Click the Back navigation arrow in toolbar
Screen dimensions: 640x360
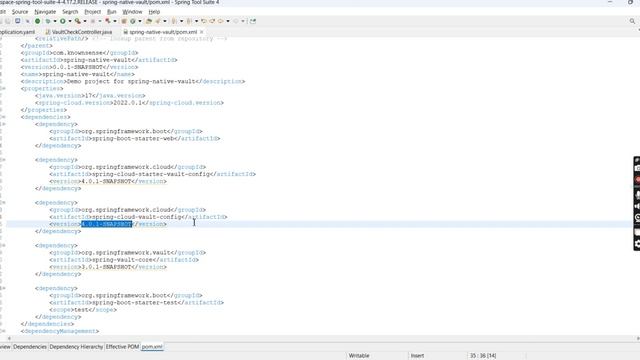pos(220,21)
